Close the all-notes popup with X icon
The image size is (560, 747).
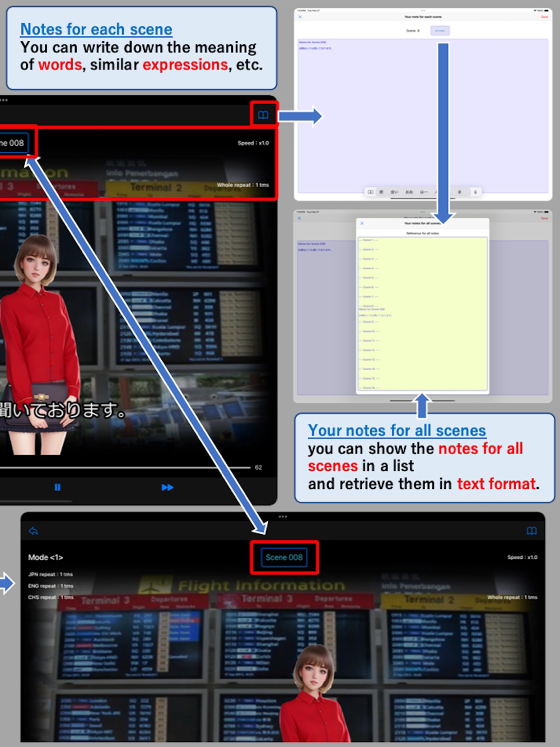point(362,223)
